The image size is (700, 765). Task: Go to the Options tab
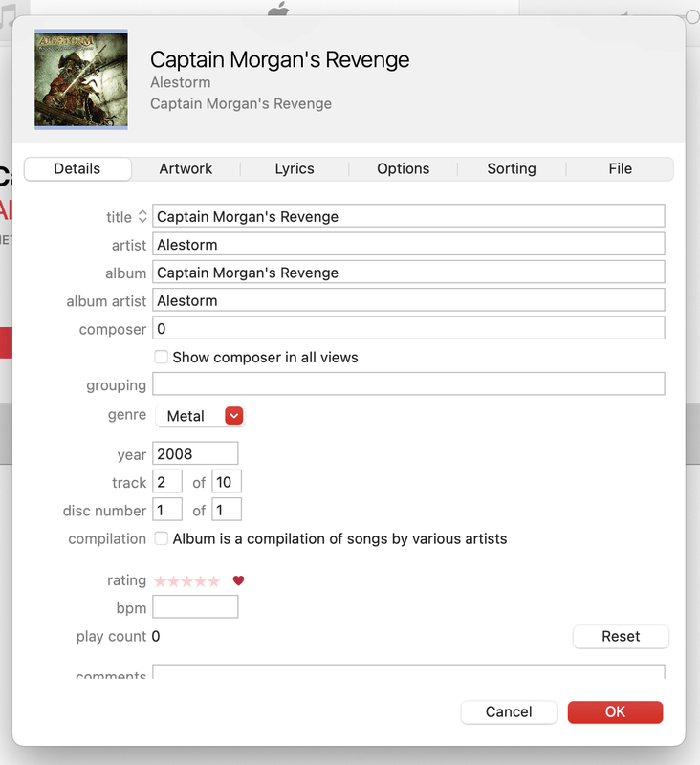(x=403, y=168)
